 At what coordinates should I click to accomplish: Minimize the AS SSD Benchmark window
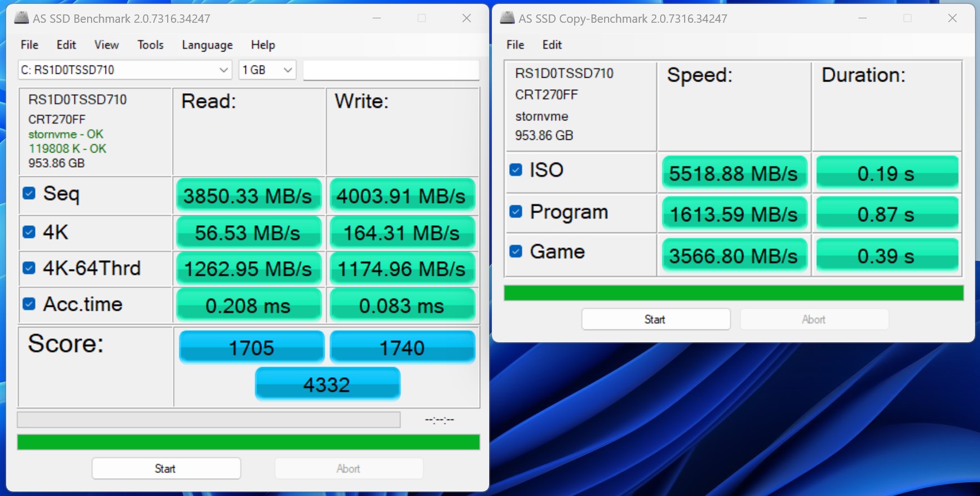tap(376, 18)
